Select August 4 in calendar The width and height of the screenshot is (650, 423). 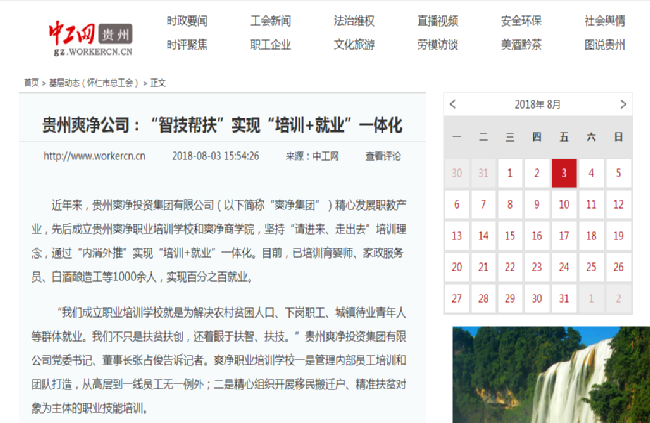pos(591,173)
